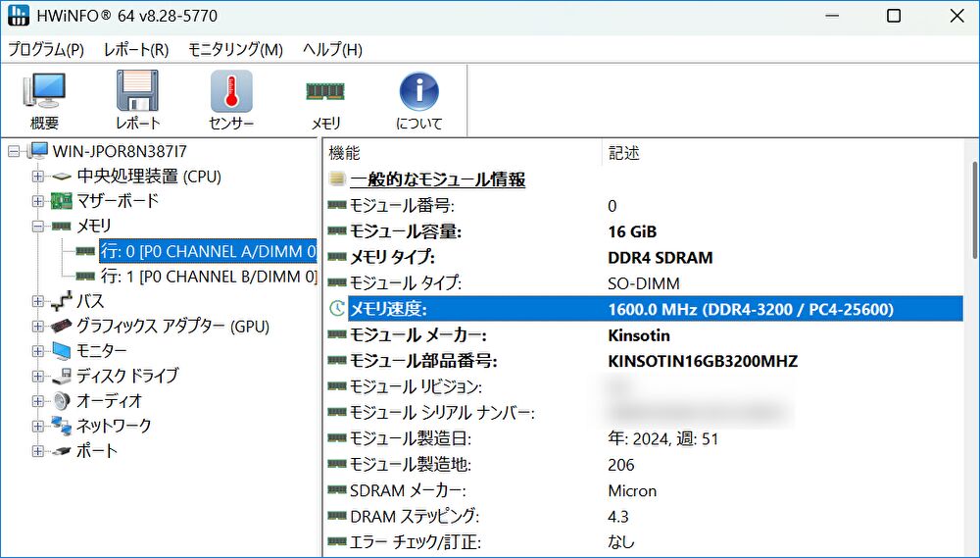Click the HWiNFO app icon in title bar
The image size is (980, 558).
point(19,15)
